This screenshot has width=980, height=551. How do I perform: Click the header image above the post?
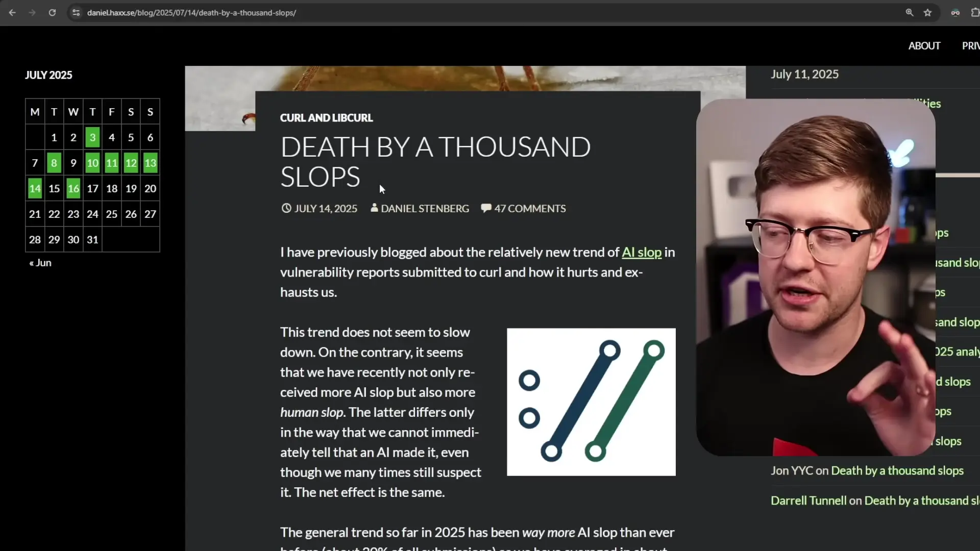465,78
